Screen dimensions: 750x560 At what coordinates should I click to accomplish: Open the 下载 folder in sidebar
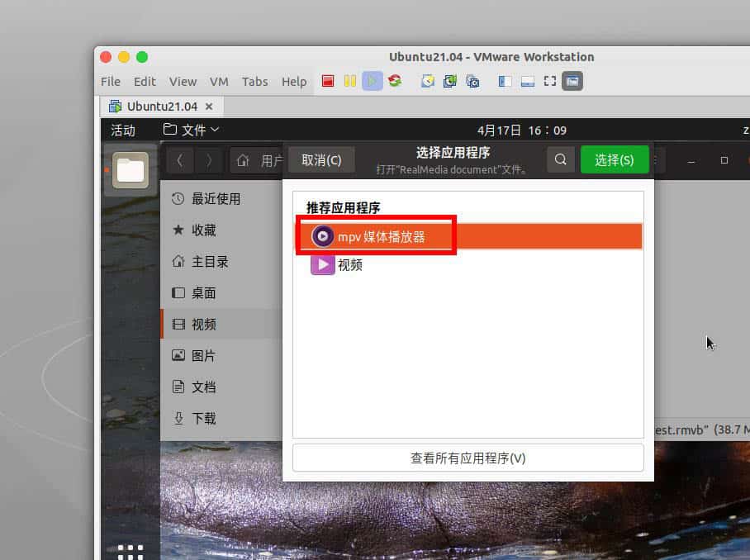203,418
